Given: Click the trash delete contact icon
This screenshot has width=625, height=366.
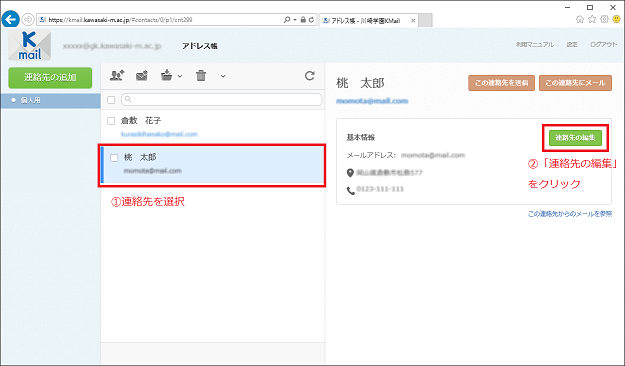Looking at the screenshot, I should coord(201,75).
